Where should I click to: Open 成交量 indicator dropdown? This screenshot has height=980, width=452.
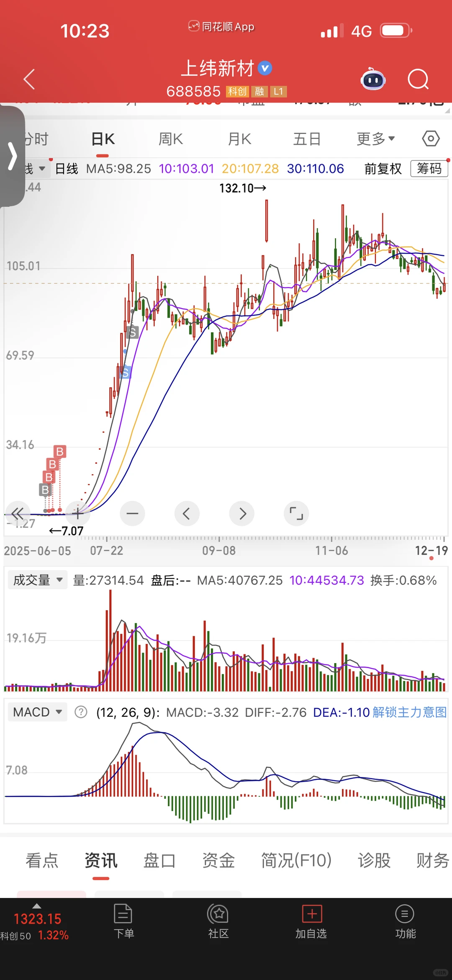(x=38, y=580)
